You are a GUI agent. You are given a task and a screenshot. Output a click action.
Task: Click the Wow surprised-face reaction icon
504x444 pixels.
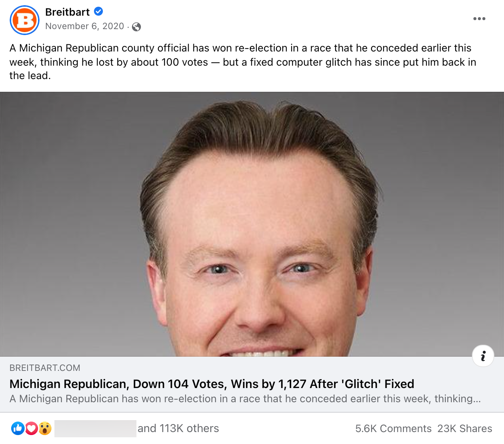45,428
